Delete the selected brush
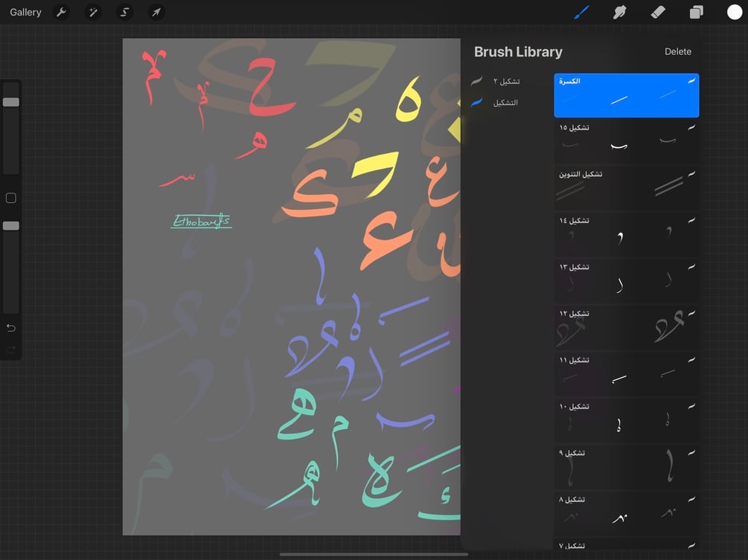Viewport: 748px width, 560px height. click(678, 51)
